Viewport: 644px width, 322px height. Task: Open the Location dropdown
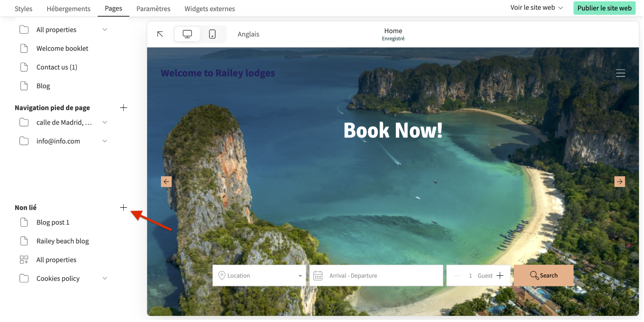(x=259, y=276)
